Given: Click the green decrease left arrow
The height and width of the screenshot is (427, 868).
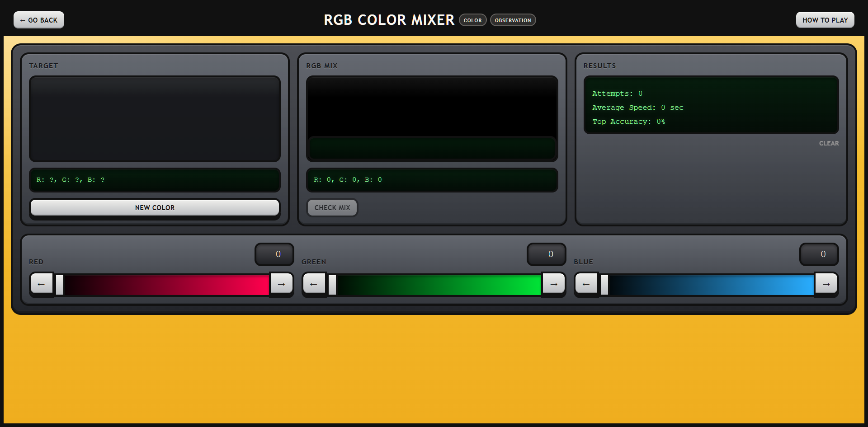Looking at the screenshot, I should 314,284.
